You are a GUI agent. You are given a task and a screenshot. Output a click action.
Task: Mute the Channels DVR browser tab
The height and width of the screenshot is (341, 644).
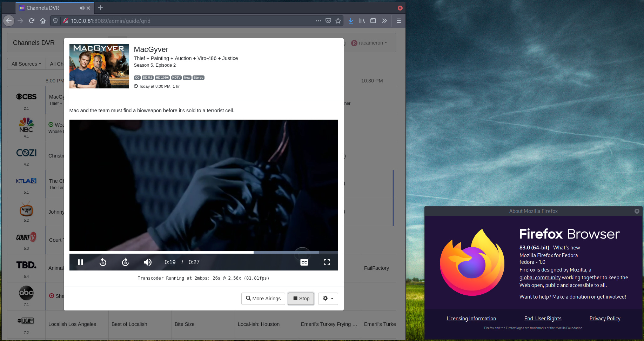click(x=82, y=8)
